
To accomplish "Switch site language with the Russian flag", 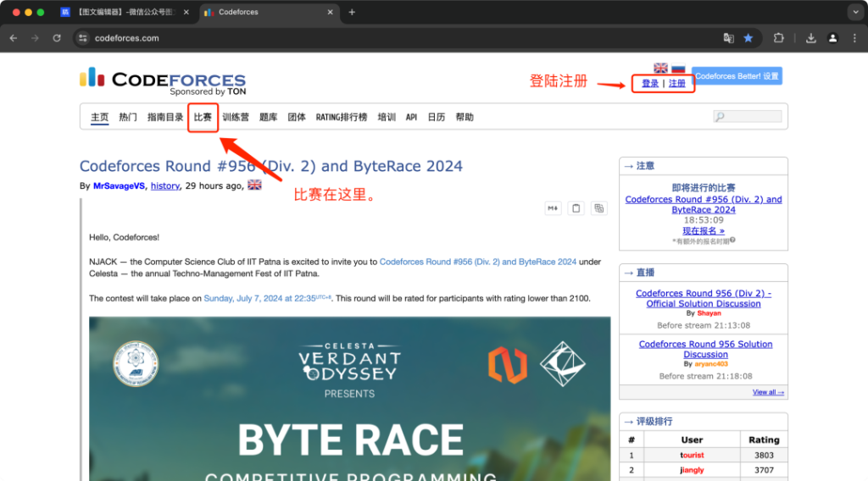I will pos(678,68).
